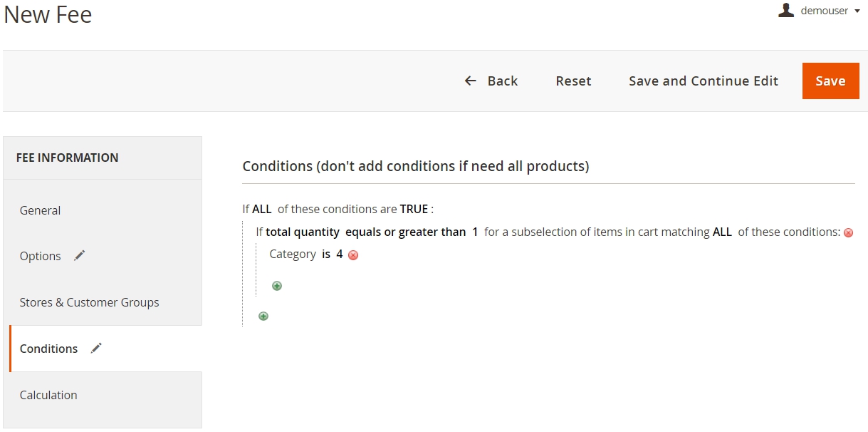Click the Back arrow icon
868x432 pixels.
[470, 81]
